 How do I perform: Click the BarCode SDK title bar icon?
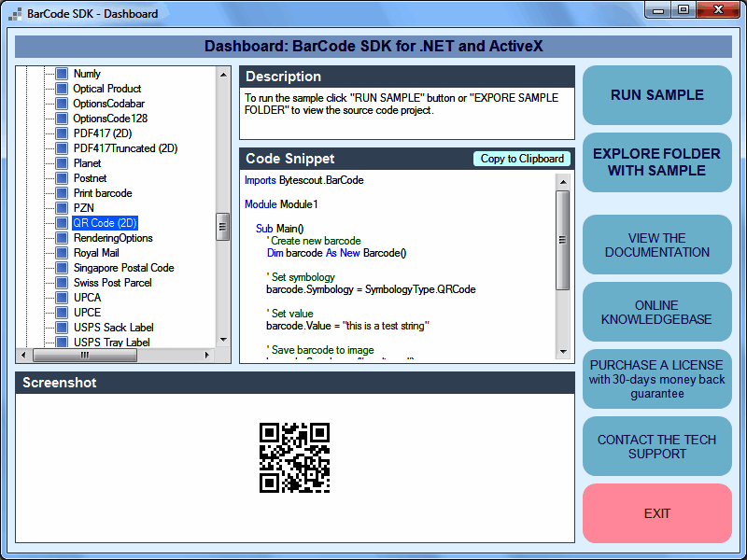coord(15,14)
